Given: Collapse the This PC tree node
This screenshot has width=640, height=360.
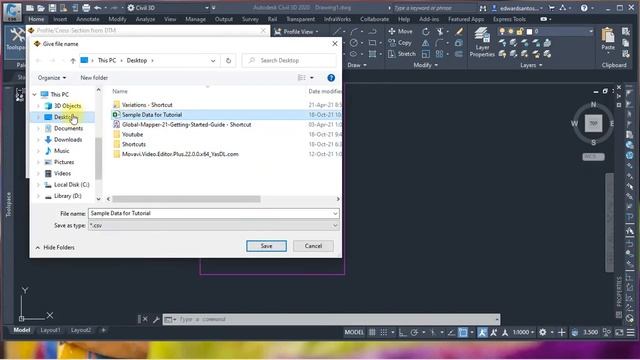Looking at the screenshot, I should coord(35,94).
